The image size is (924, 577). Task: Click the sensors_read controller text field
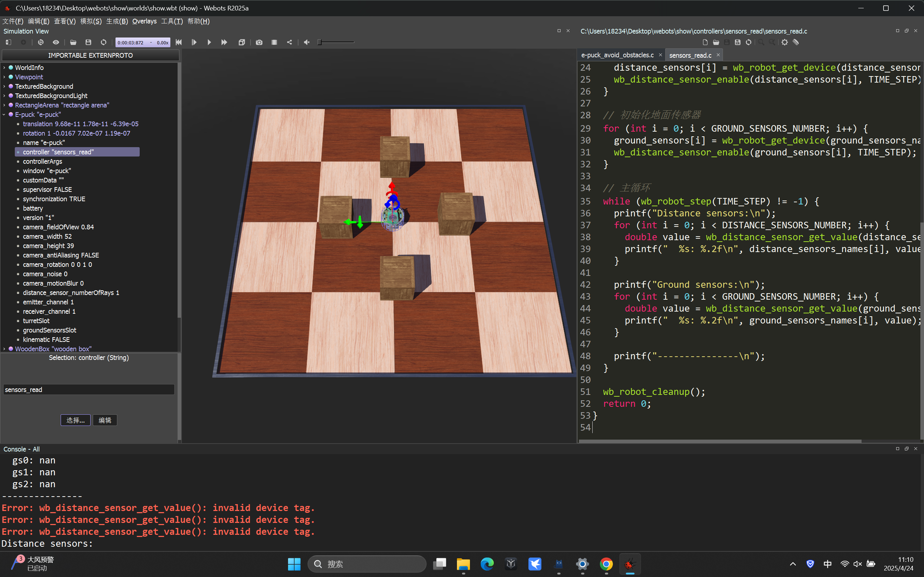[x=88, y=389]
